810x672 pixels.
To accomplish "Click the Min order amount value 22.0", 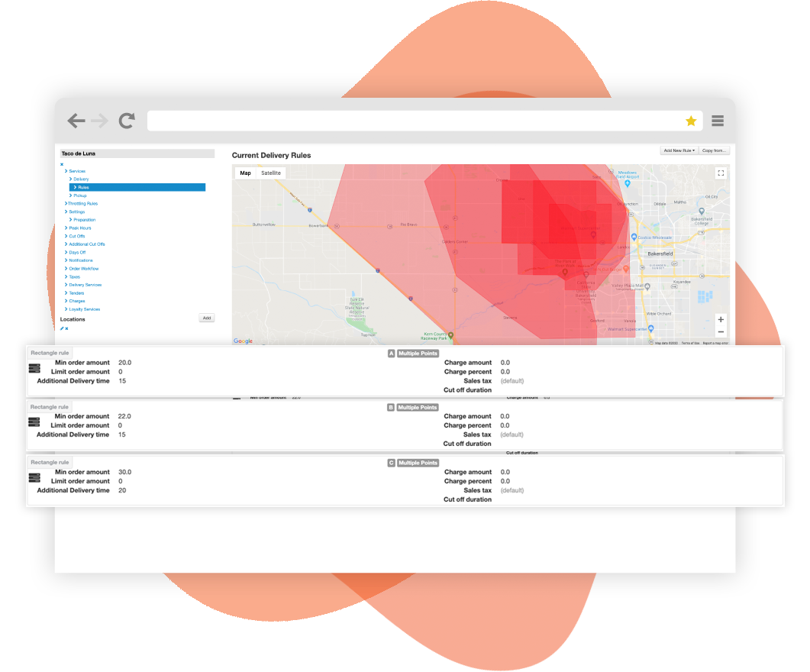I will [x=124, y=416].
